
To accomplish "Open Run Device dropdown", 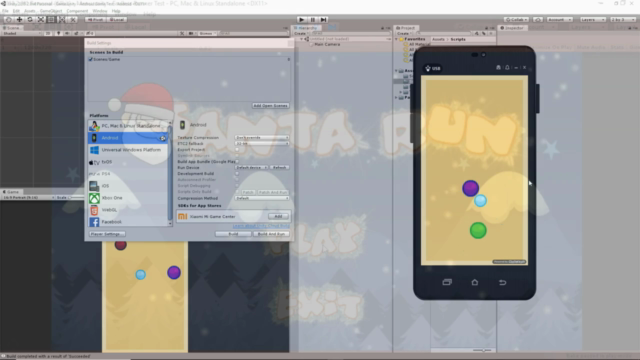I will click(251, 167).
